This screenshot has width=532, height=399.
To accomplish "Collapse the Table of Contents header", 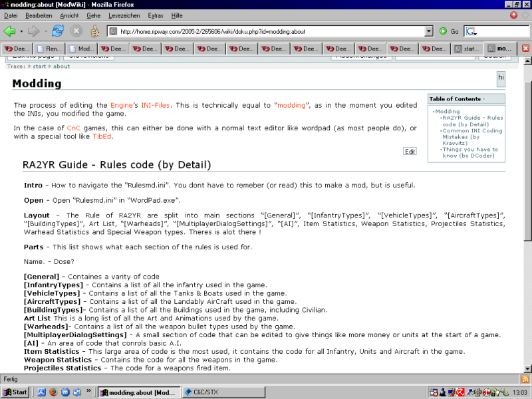I will click(466, 99).
